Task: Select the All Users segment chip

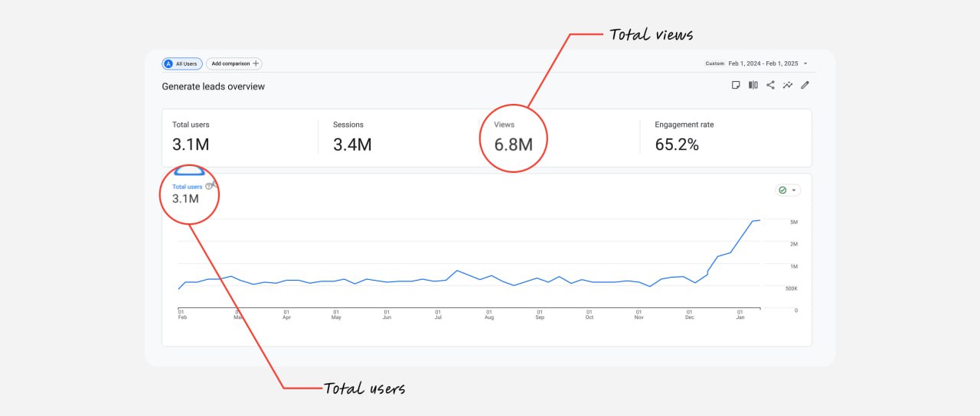Action: click(x=181, y=63)
